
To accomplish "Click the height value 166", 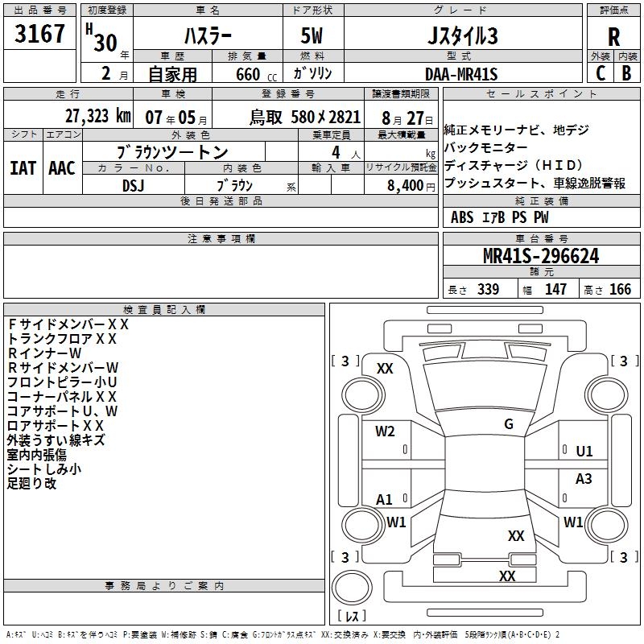I will click(620, 289).
